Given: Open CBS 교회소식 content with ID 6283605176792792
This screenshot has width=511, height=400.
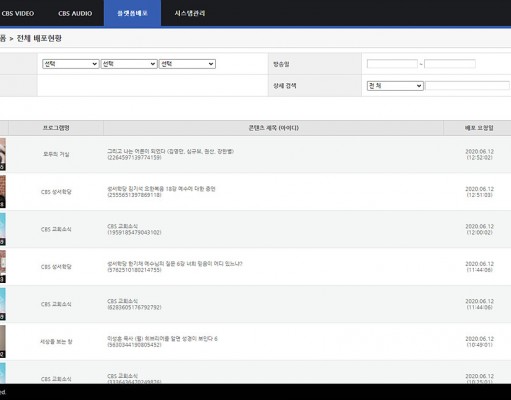Looking at the screenshot, I should click(134, 304).
